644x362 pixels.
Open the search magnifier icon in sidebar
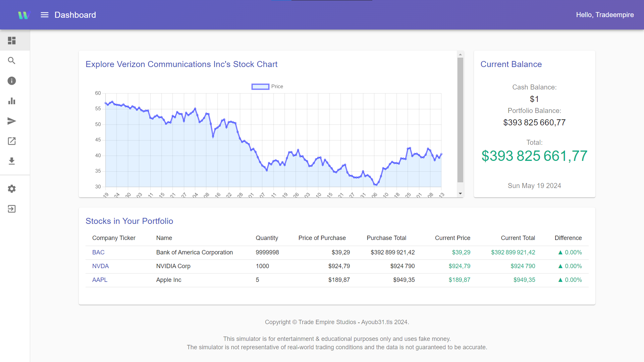pos(12,61)
